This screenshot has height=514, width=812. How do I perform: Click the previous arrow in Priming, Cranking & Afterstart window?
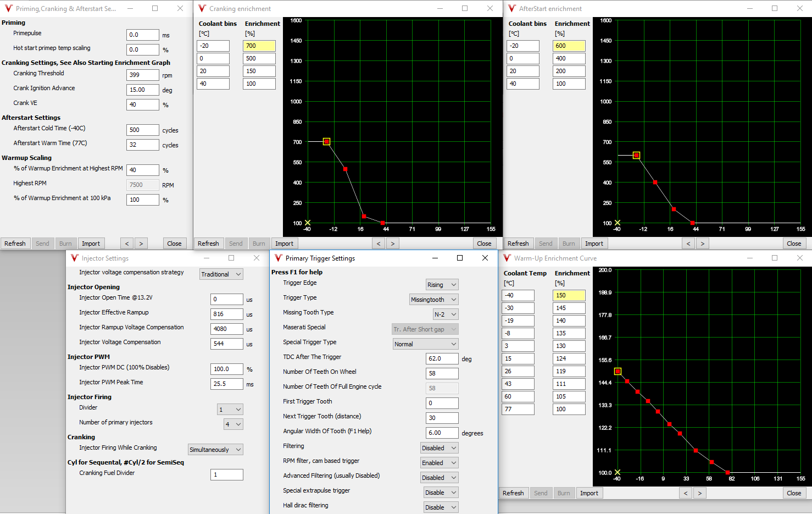tap(127, 244)
